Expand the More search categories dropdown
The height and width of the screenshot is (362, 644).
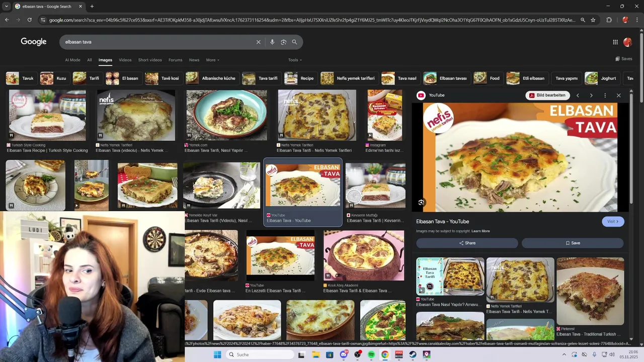(213, 60)
